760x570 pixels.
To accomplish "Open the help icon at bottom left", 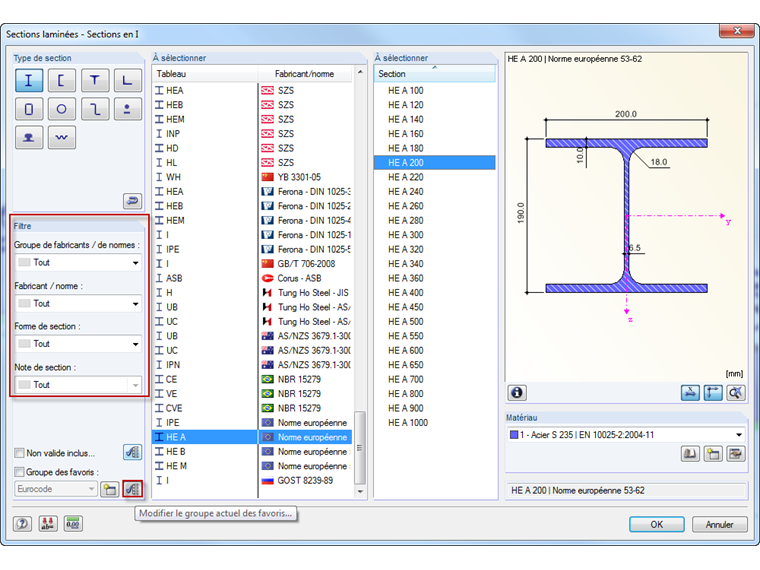I will pyautogui.click(x=22, y=524).
